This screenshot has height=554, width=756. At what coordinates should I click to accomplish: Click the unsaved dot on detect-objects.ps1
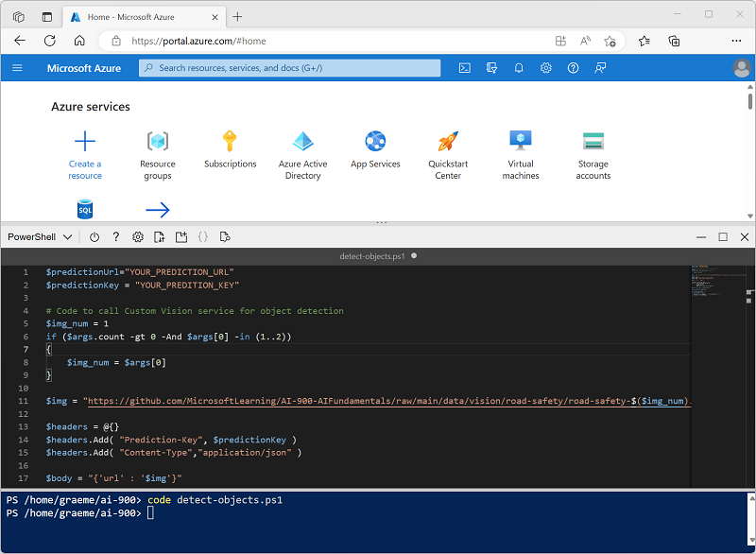pyautogui.click(x=414, y=255)
